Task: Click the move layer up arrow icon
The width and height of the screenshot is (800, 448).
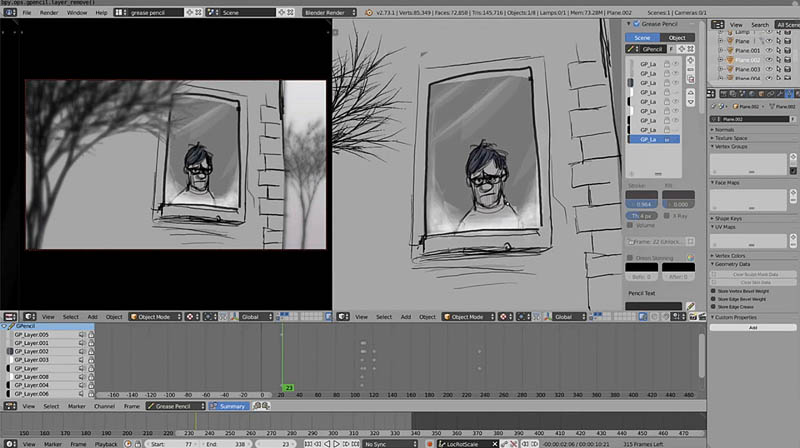Action: point(690,93)
